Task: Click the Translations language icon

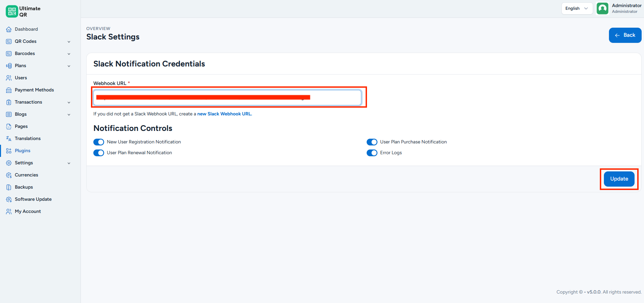Action: [9, 139]
